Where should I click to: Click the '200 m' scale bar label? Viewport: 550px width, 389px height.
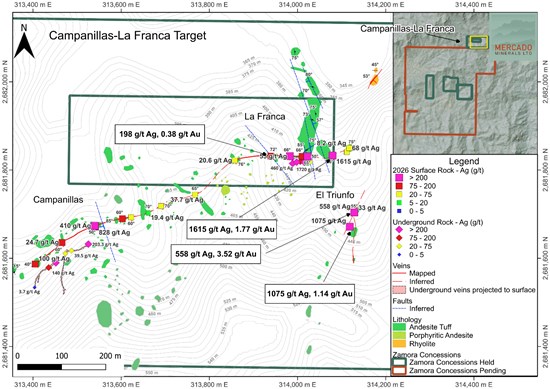pos(110,356)
